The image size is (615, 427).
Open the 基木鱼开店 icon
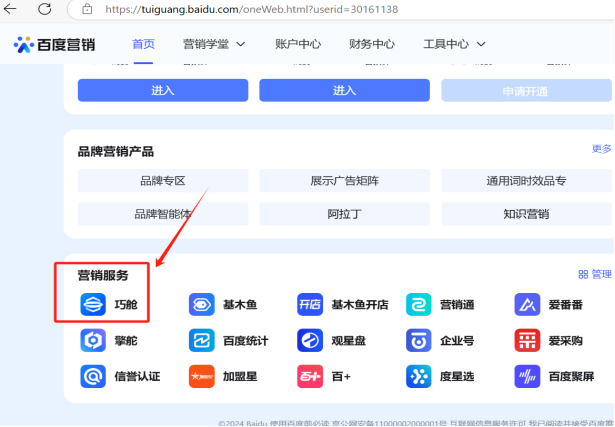pyautogui.click(x=310, y=304)
